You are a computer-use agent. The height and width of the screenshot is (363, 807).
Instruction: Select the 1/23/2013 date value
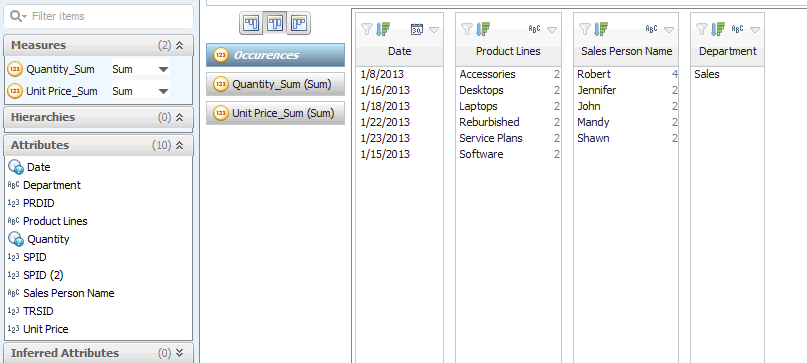tap(385, 138)
